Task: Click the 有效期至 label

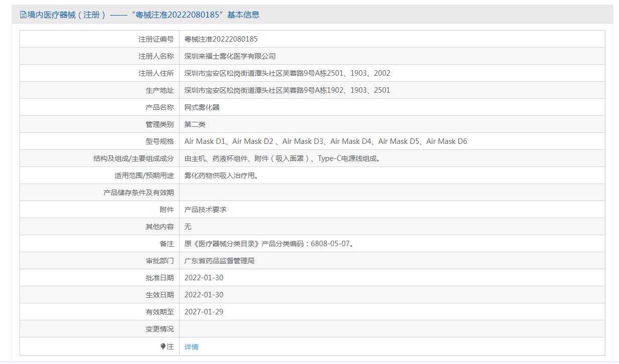Action: tap(160, 312)
